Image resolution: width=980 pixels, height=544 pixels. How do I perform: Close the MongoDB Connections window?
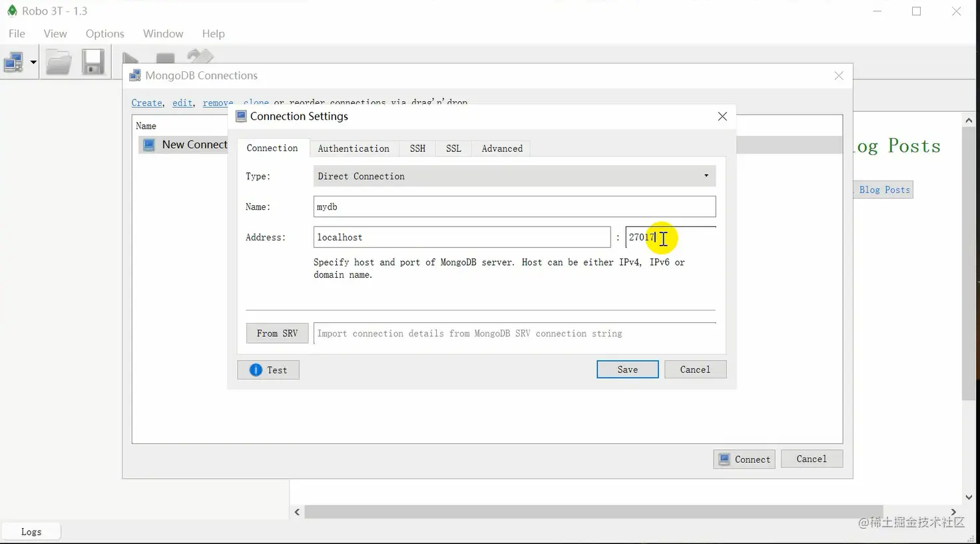pyautogui.click(x=839, y=76)
